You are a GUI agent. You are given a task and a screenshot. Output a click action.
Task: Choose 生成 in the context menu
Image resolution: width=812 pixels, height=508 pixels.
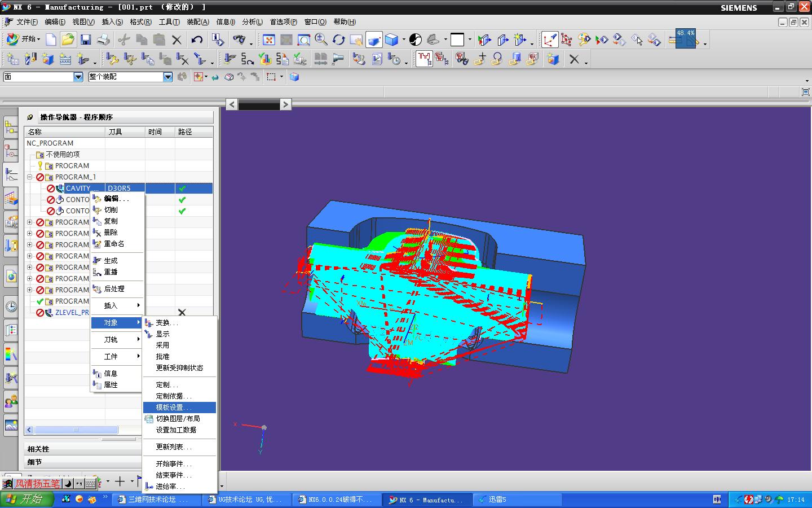117,260
